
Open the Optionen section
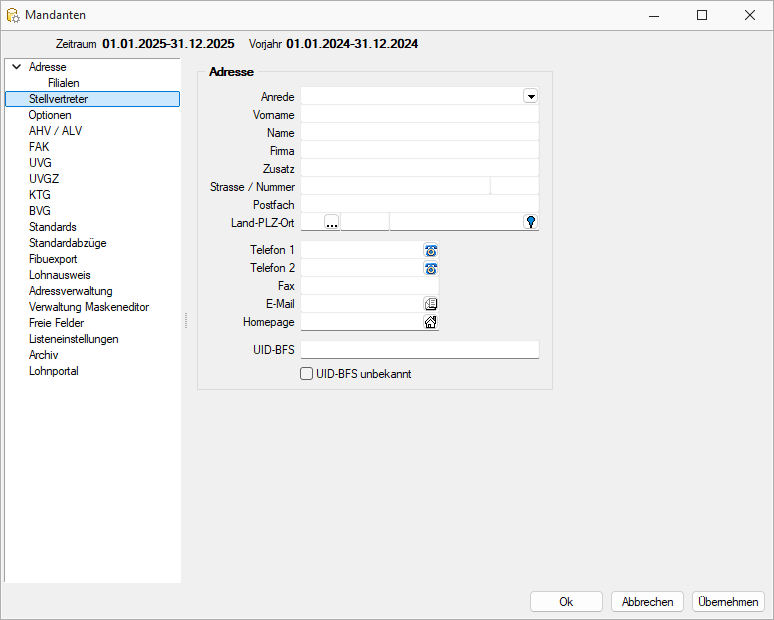50,115
